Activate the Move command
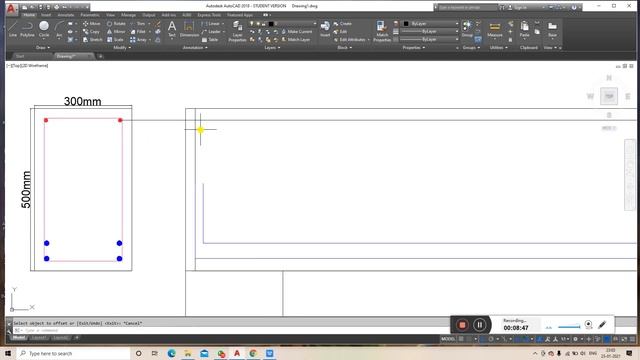The width and height of the screenshot is (640, 360). pyautogui.click(x=91, y=24)
